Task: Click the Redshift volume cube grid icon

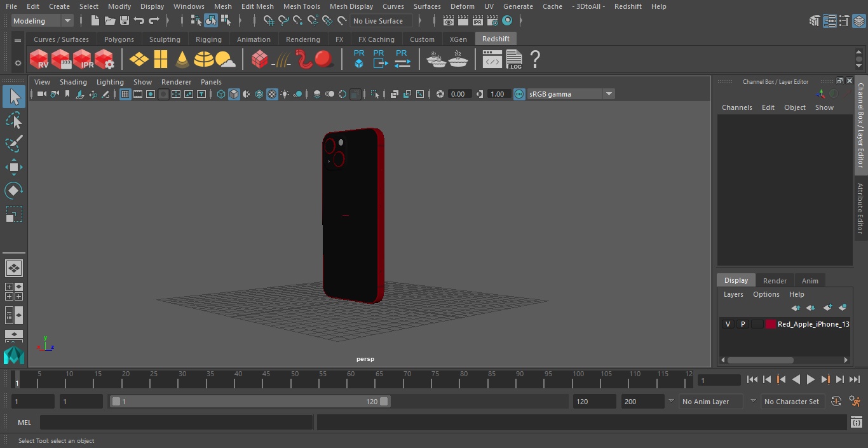Action: [259, 60]
